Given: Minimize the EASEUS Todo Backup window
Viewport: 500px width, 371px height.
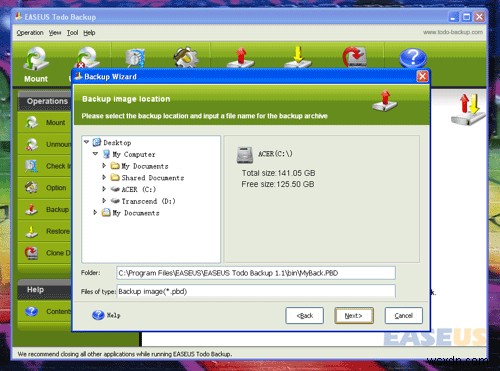Looking at the screenshot, I should point(453,17).
